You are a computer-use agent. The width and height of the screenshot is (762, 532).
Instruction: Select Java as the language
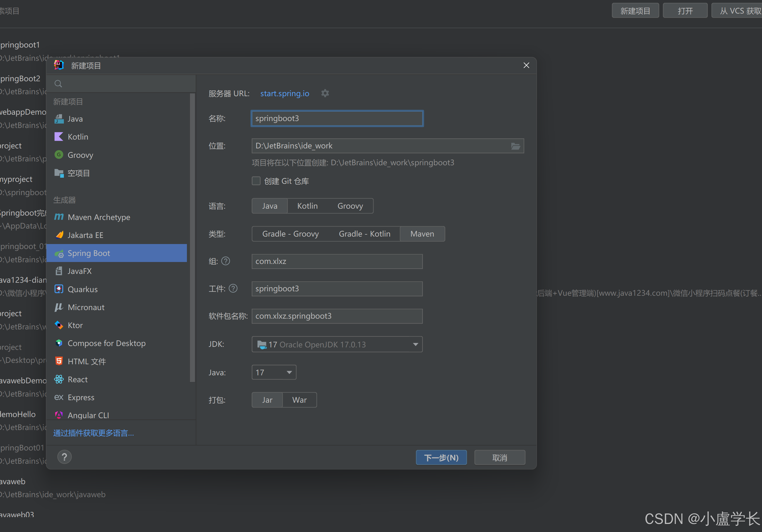click(270, 206)
